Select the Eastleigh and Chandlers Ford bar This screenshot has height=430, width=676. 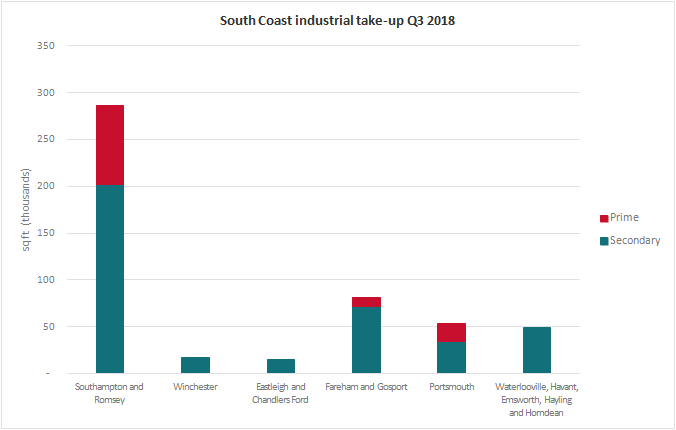(281, 366)
